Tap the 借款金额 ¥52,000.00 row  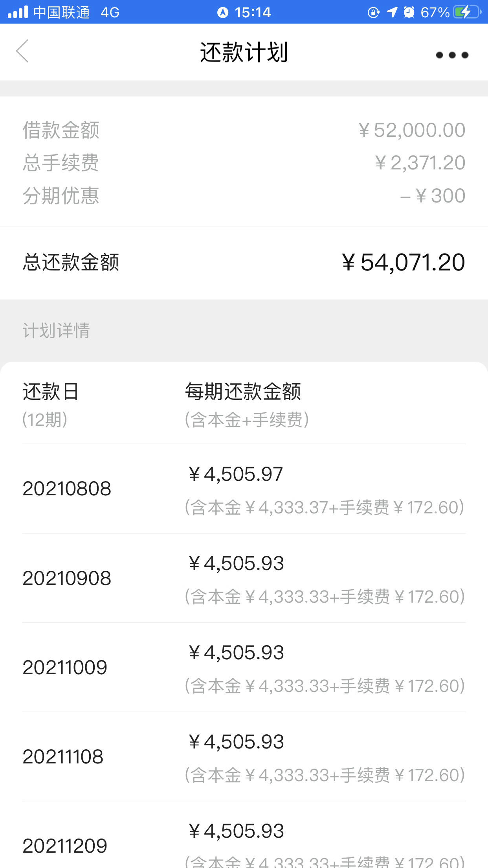[x=244, y=130]
